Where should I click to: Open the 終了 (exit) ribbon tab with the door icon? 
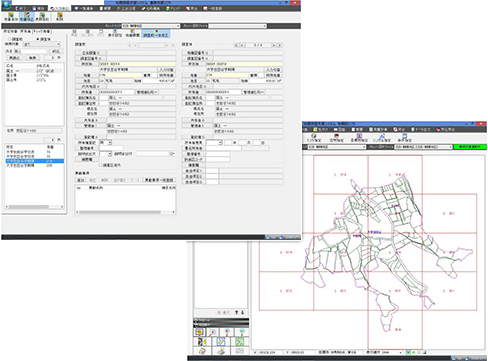21,8
